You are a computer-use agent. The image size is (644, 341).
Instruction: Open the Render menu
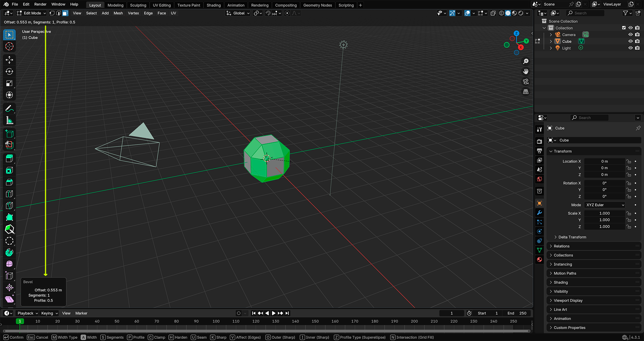click(40, 4)
